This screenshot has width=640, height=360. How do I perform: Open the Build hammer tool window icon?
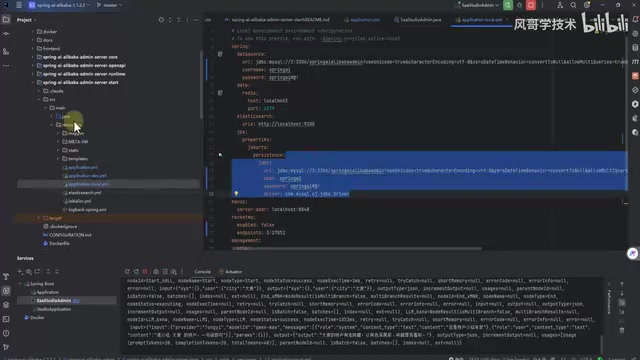pyautogui.click(x=6, y=277)
